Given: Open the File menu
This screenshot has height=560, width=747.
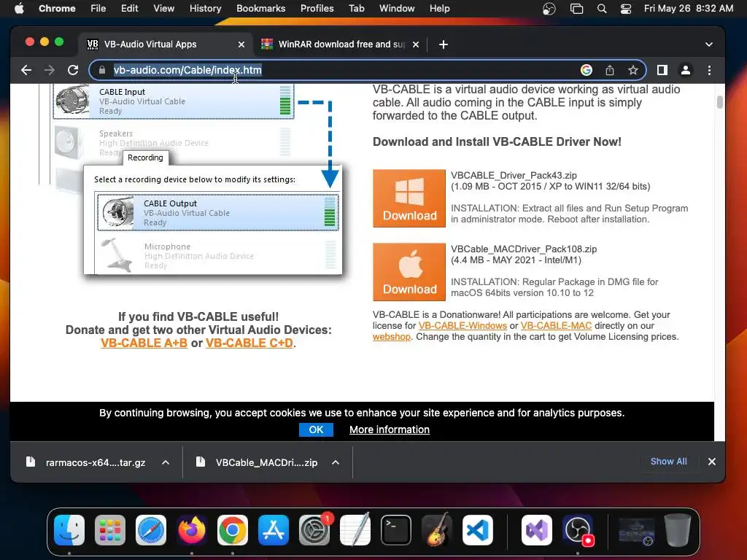Looking at the screenshot, I should [x=98, y=9].
